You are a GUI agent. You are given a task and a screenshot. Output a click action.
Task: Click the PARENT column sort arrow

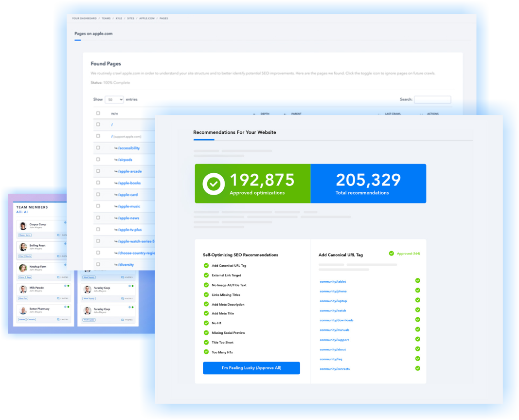click(285, 113)
